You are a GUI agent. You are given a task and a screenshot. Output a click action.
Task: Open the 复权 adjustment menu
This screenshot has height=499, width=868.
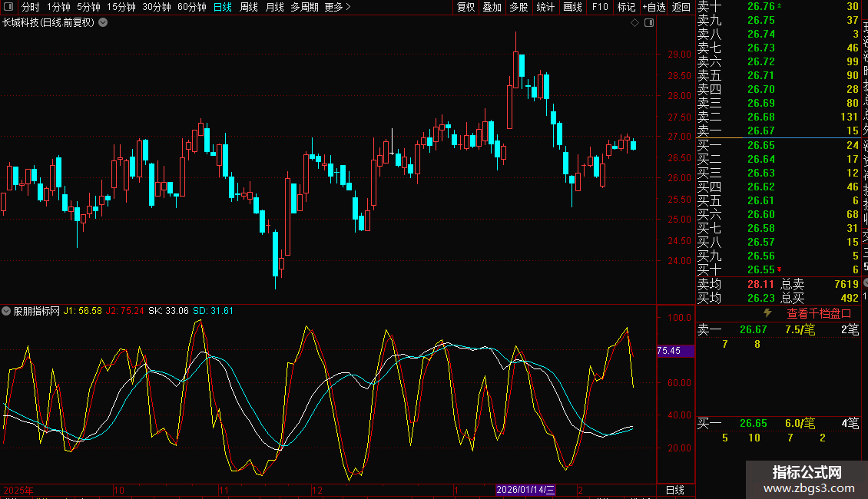[x=465, y=7]
